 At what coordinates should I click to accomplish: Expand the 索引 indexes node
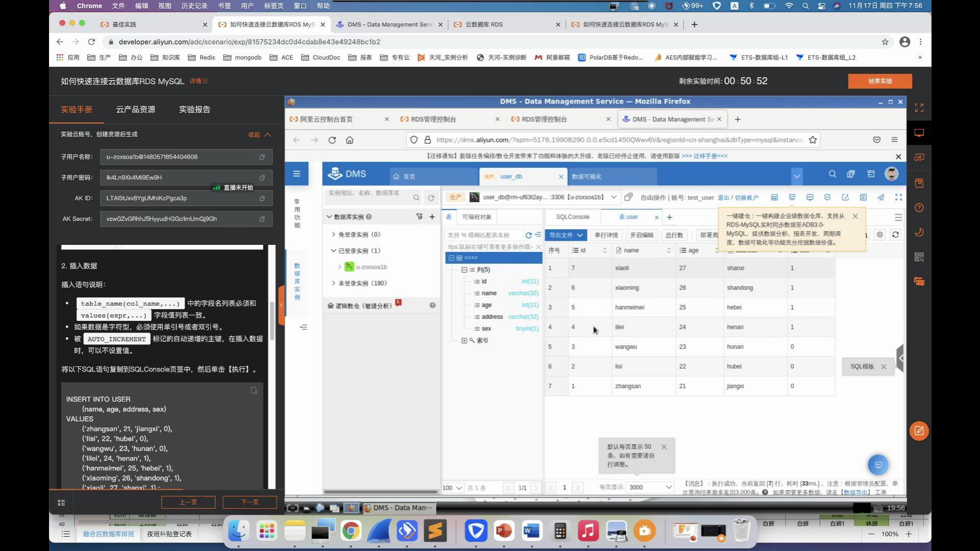click(x=464, y=340)
